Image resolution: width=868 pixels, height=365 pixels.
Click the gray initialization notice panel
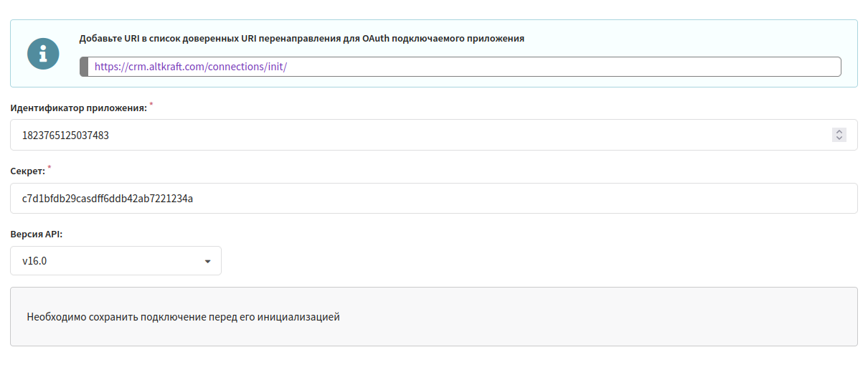pos(433,317)
